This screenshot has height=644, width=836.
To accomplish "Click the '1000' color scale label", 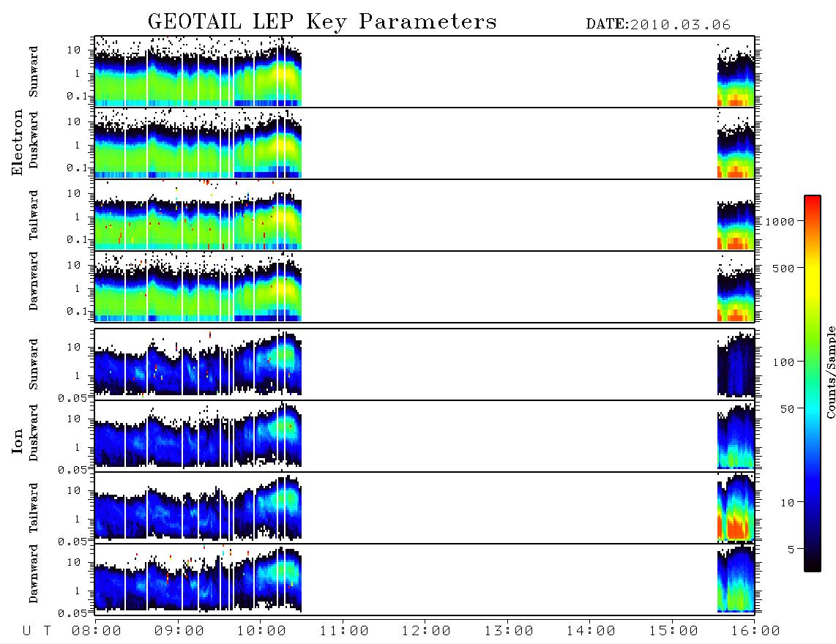I will point(780,221).
